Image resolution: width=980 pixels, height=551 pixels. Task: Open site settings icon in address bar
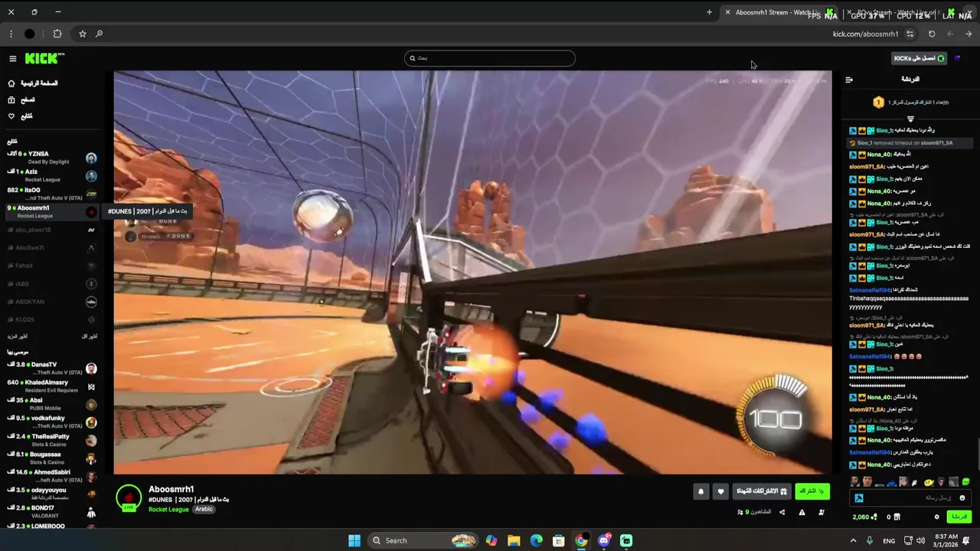(x=910, y=34)
